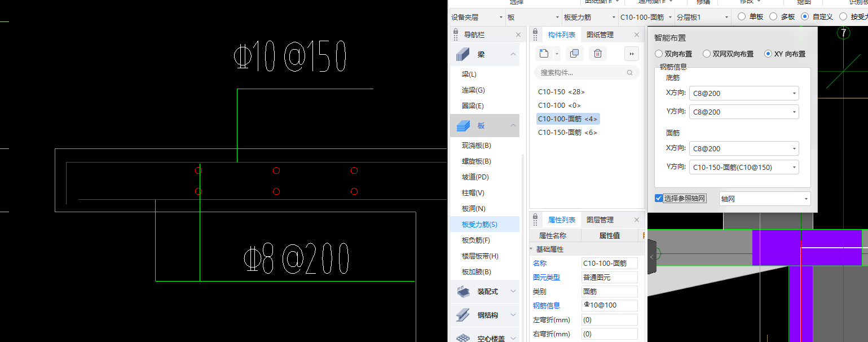
Task: Click the copy component icon
Action: click(574, 54)
